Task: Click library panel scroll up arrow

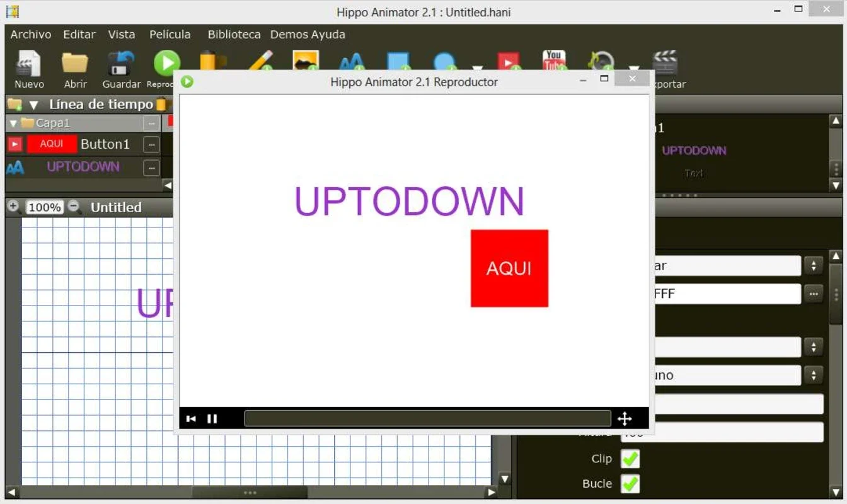Action: pos(836,121)
